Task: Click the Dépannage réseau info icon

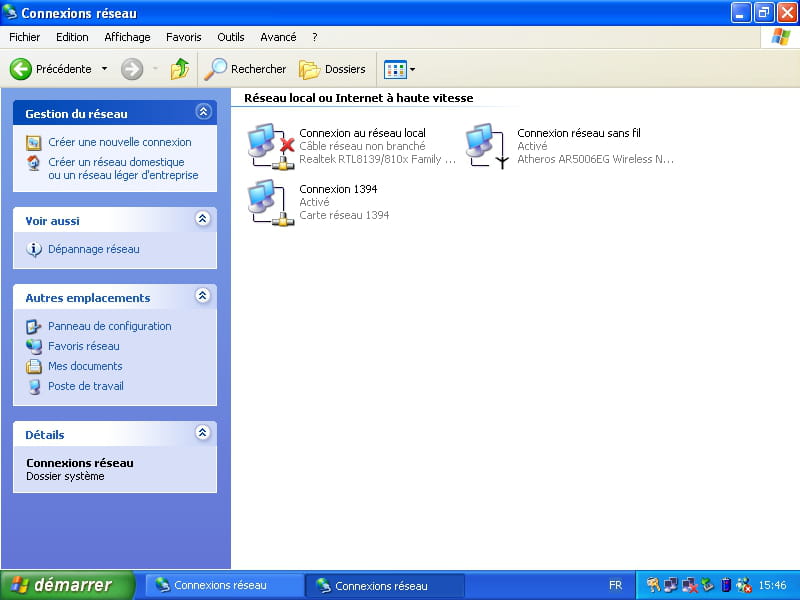Action: pos(34,249)
